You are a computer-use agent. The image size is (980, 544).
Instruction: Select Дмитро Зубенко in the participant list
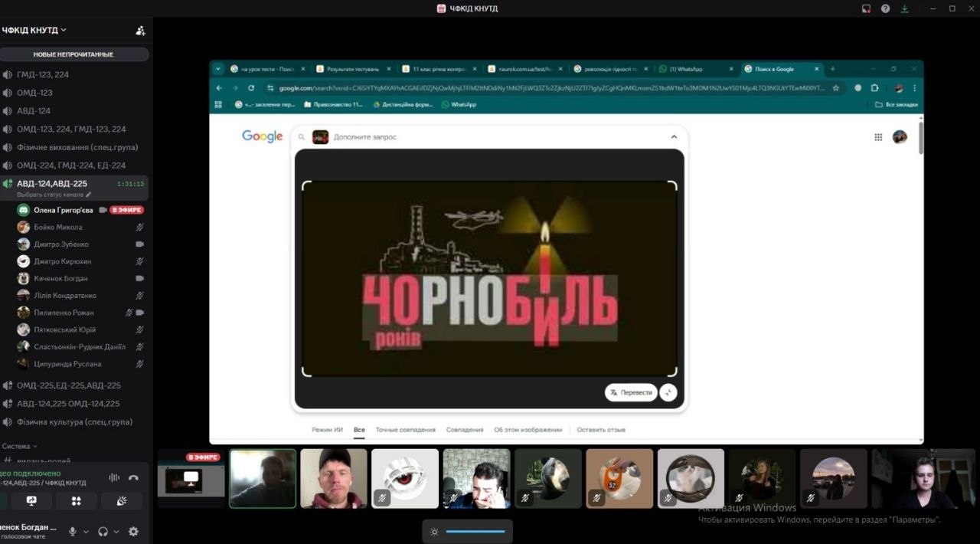click(61, 244)
